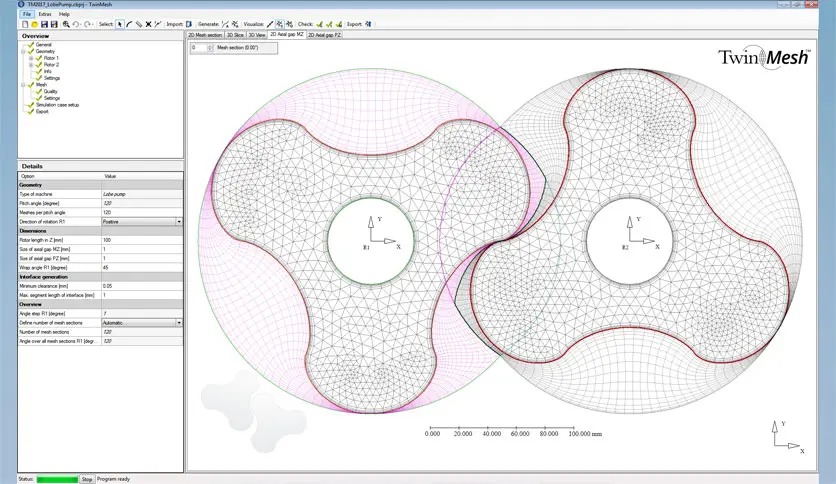Click the Stop button in status bar
836x484 pixels.
coord(87,479)
